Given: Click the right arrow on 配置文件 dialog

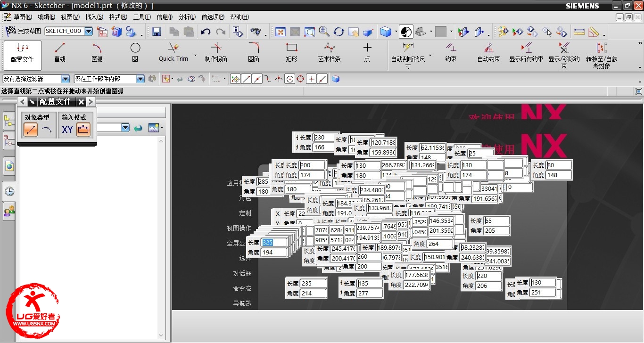Looking at the screenshot, I should coord(91,102).
